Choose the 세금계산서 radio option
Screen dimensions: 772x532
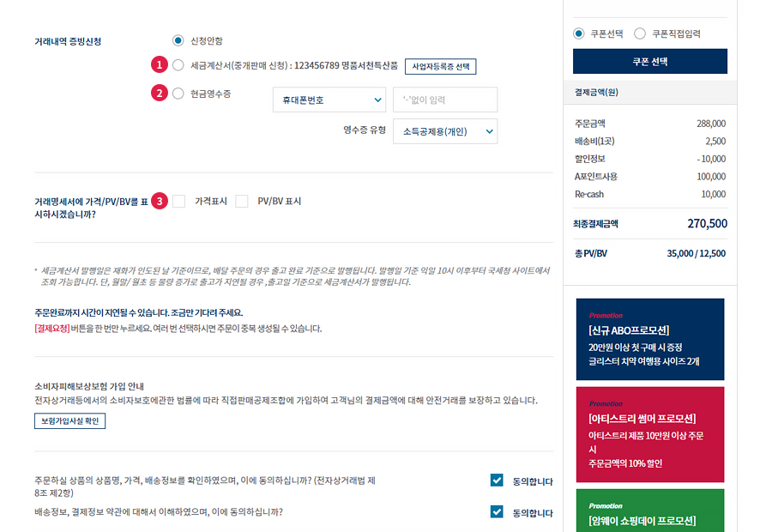[178, 65]
